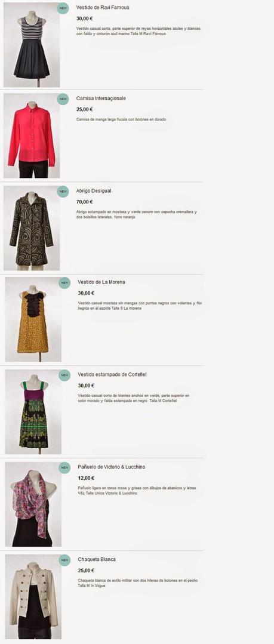Click NEW badge on Victorio & Lucchino scarf

tap(64, 467)
